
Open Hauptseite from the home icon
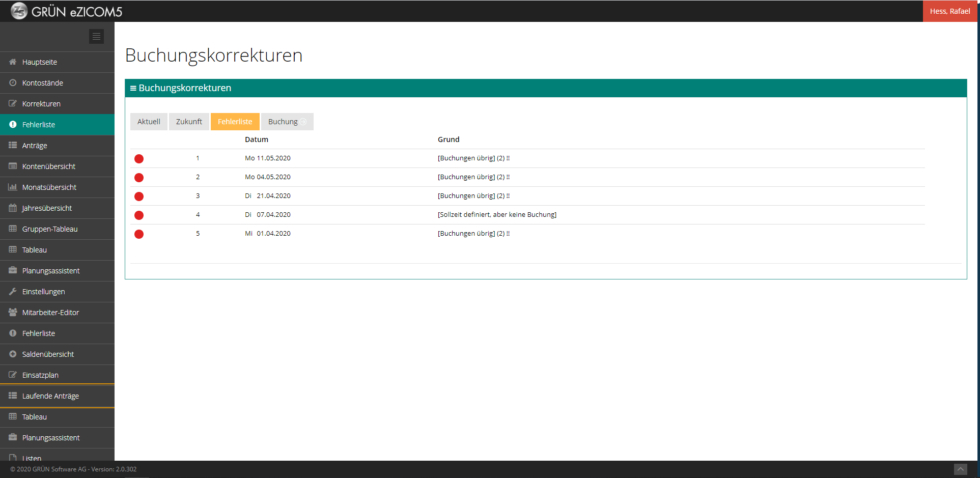[13, 62]
